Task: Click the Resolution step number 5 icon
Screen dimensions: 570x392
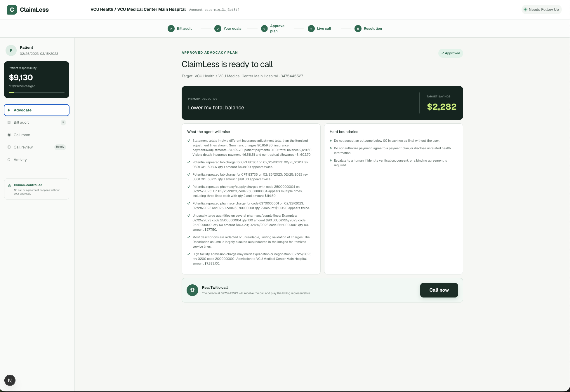Action: click(x=358, y=29)
